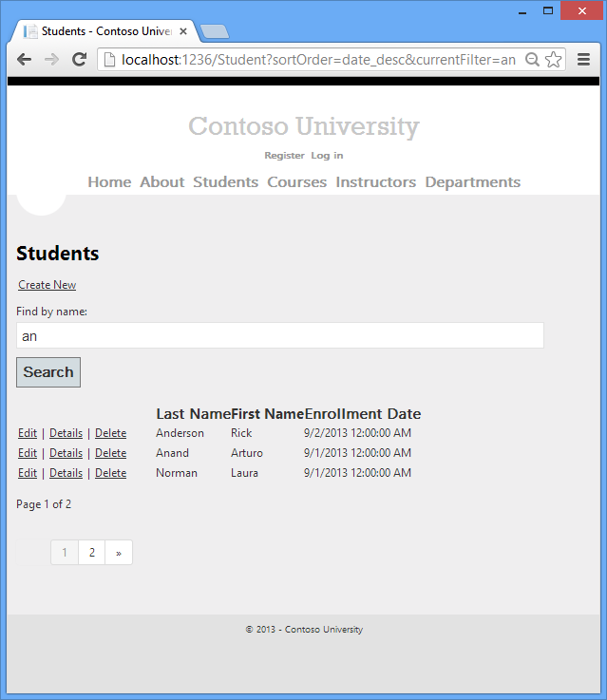Click the Page 1 of 2 text
Viewport: 607px width, 700px height.
[x=44, y=504]
